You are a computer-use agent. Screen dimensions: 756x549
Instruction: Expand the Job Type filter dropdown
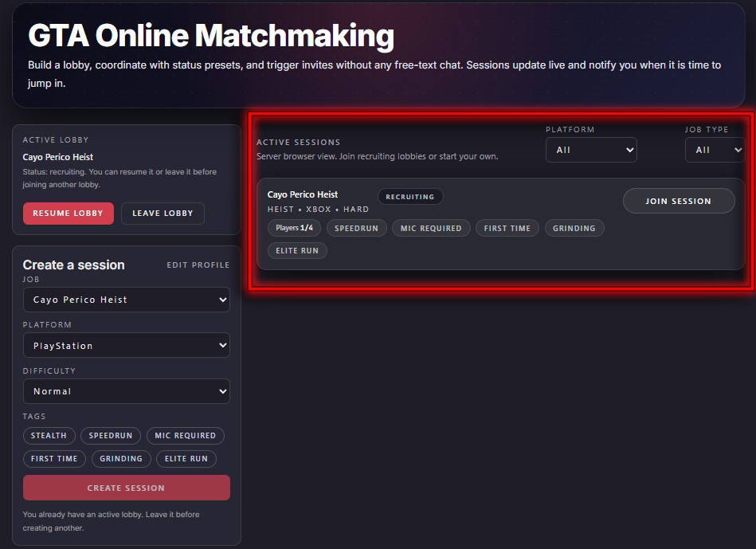tap(714, 150)
